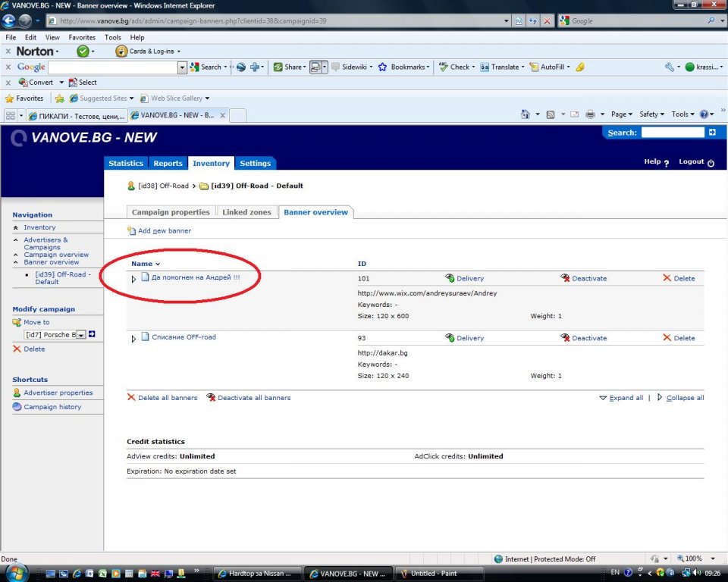Click Add new banner icon link

click(x=132, y=230)
